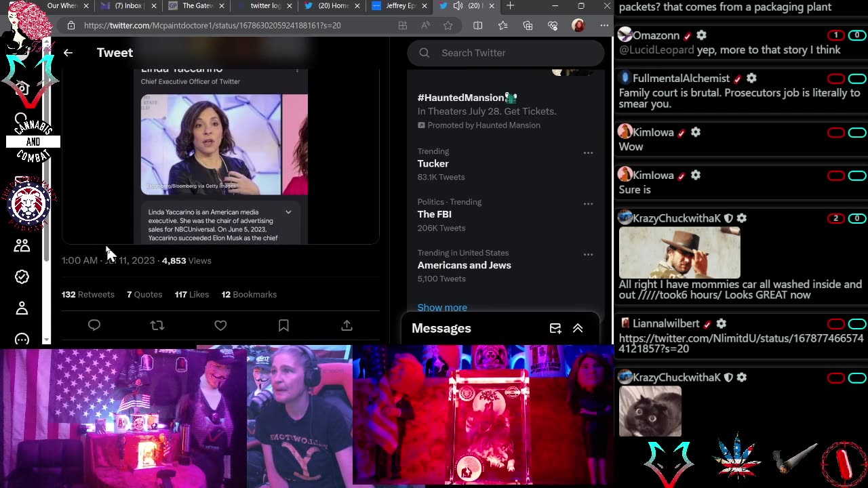Toggle red pill on Kimlowa 'Wow' message
The image size is (868, 488).
[x=836, y=133]
